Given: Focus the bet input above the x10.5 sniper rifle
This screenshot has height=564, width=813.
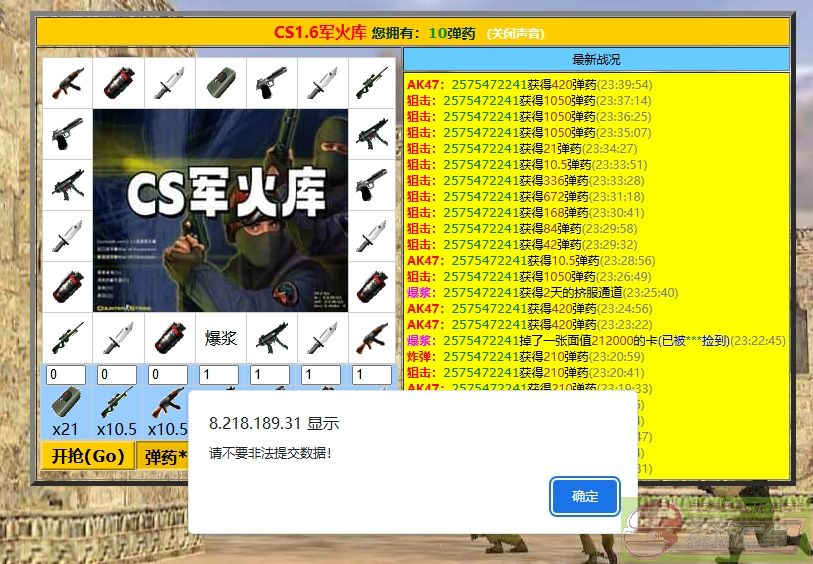Looking at the screenshot, I should pos(117,375).
